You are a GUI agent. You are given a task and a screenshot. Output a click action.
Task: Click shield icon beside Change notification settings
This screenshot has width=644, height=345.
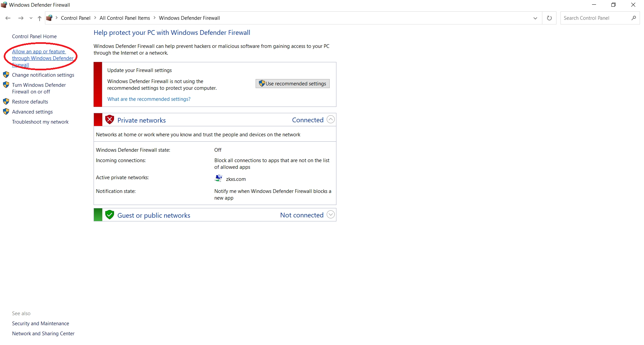[x=6, y=75]
